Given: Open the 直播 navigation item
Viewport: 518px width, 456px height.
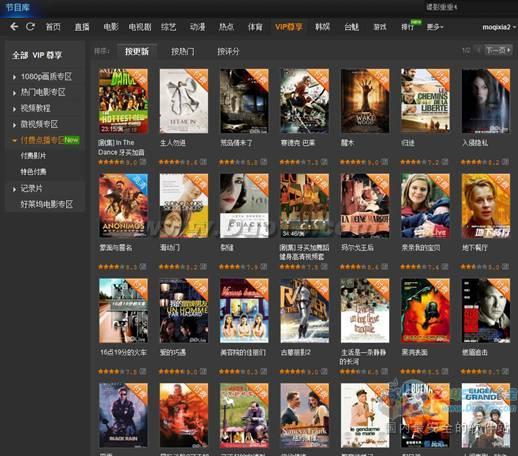Looking at the screenshot, I should 82,27.
